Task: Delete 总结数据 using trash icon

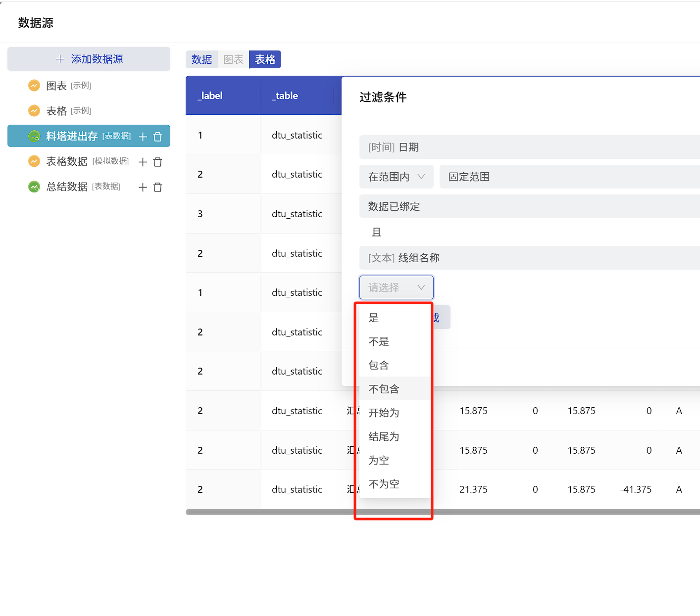Action: (x=158, y=187)
